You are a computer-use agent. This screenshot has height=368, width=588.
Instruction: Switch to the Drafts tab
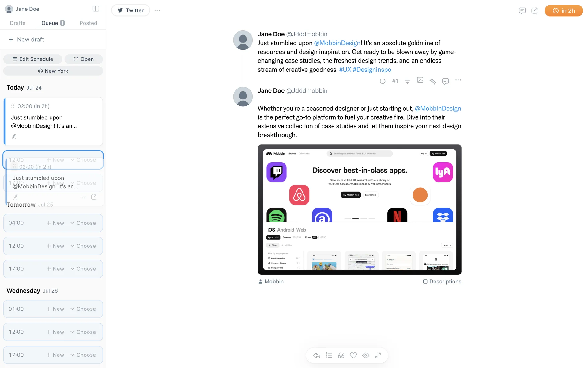pyautogui.click(x=17, y=23)
